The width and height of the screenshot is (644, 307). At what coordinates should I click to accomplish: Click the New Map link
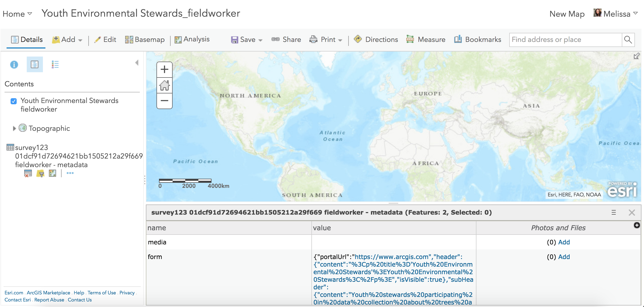coord(567,14)
